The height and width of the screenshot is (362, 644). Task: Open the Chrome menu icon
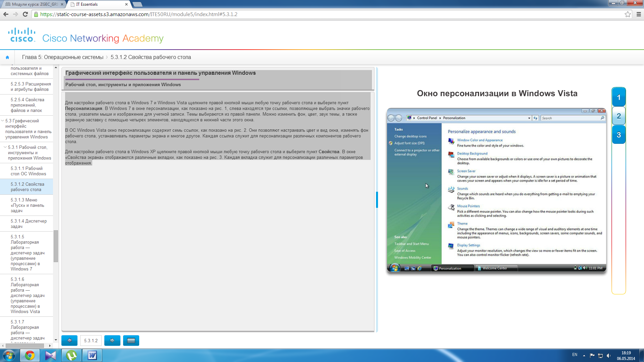click(x=639, y=14)
